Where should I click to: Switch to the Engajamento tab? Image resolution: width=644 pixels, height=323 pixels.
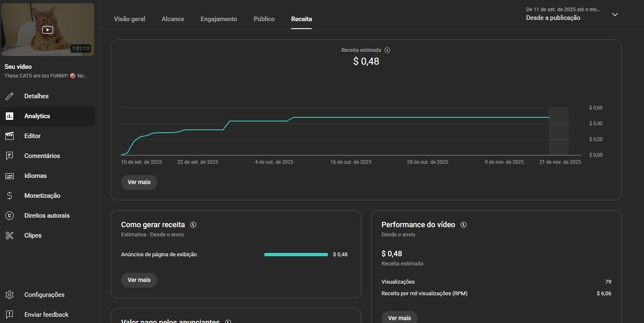tap(219, 19)
